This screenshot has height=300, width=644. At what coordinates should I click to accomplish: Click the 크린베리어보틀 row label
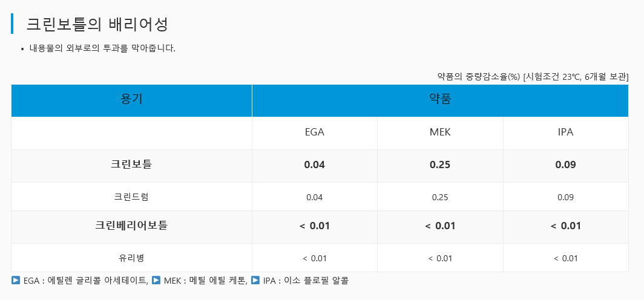pos(131,226)
